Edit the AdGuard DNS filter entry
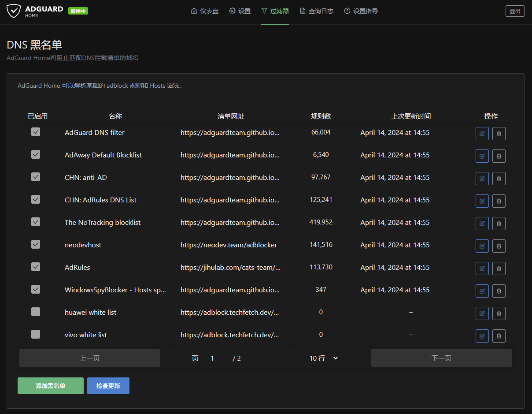Viewport: 532px width, 414px height. pos(482,134)
